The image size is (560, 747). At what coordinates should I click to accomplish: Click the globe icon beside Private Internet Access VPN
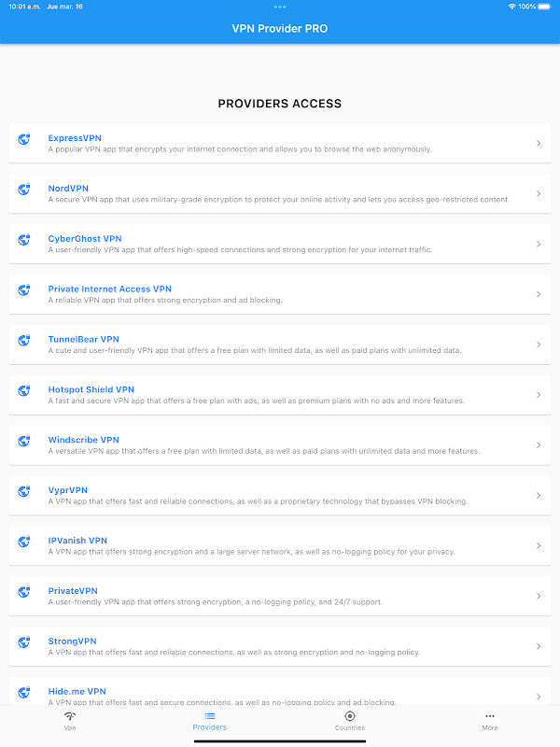[24, 289]
